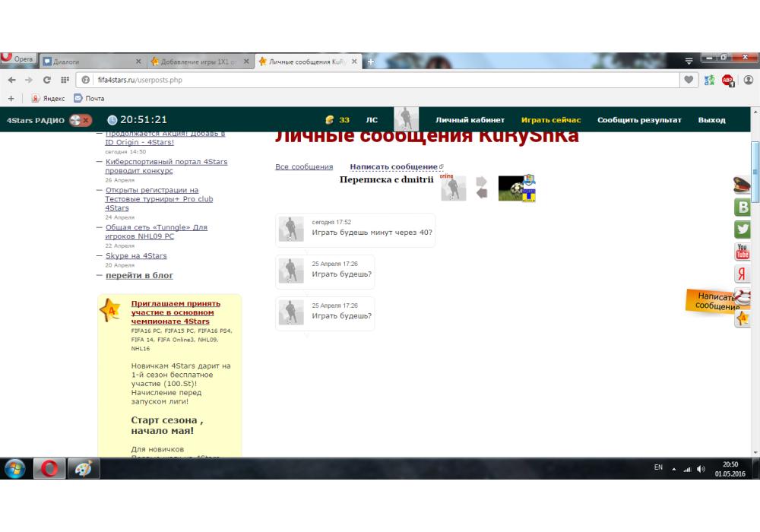
Task: Click the 'Все сообщения' link
Action: 304,166
